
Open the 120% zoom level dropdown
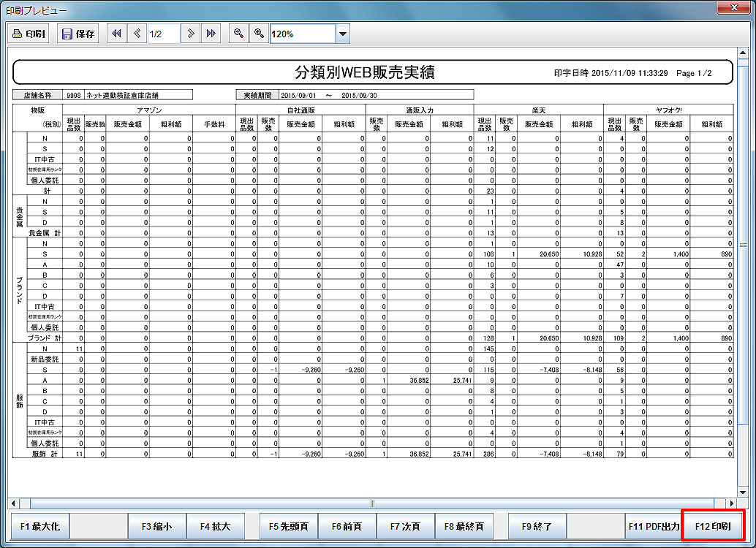342,34
